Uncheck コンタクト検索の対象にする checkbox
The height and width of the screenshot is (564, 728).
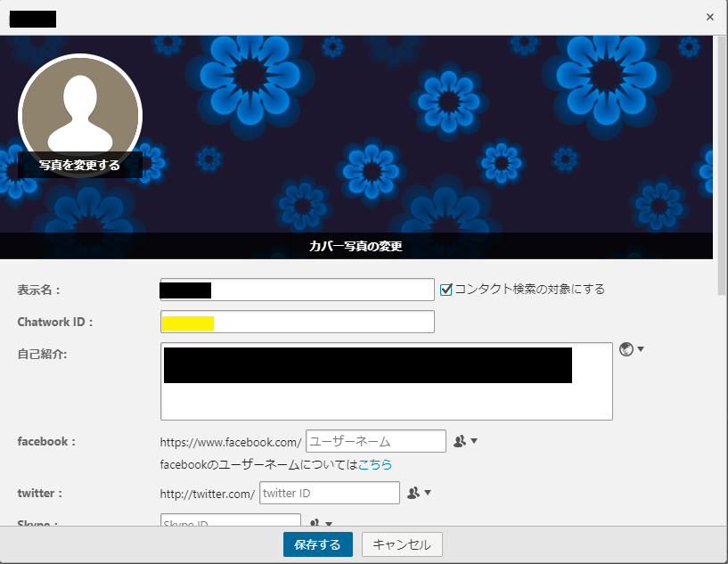click(446, 290)
